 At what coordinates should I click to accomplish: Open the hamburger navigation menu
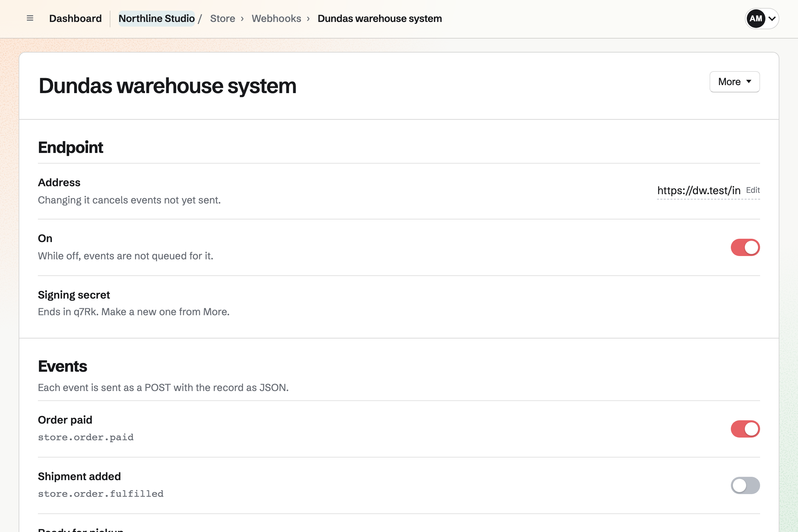point(30,18)
